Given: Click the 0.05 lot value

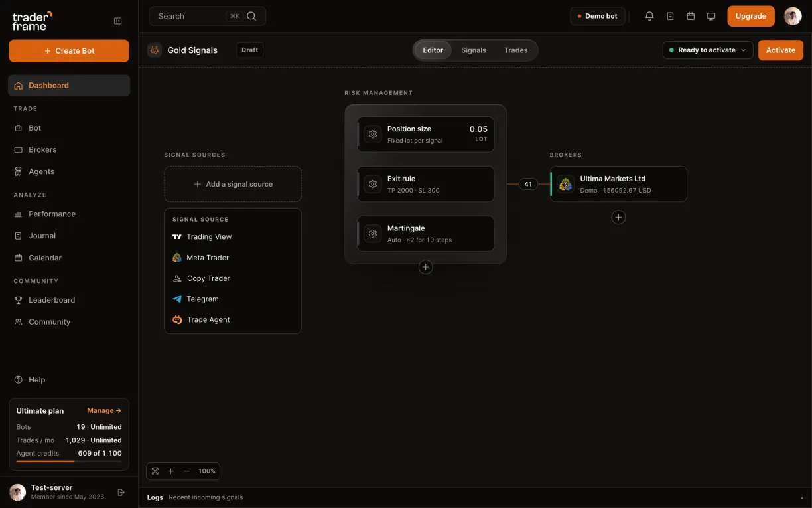Looking at the screenshot, I should (478, 129).
